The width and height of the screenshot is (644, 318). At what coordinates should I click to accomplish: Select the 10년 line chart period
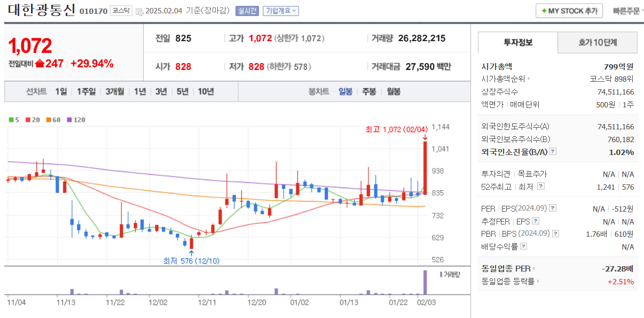[206, 91]
